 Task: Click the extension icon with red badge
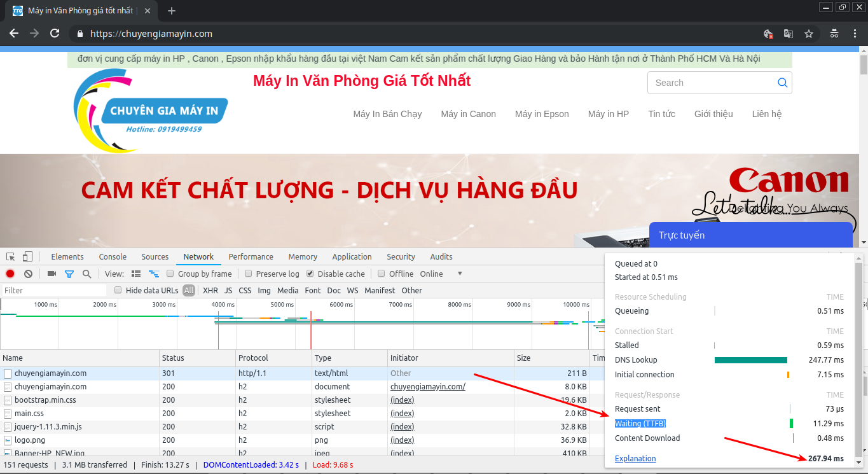pyautogui.click(x=768, y=34)
